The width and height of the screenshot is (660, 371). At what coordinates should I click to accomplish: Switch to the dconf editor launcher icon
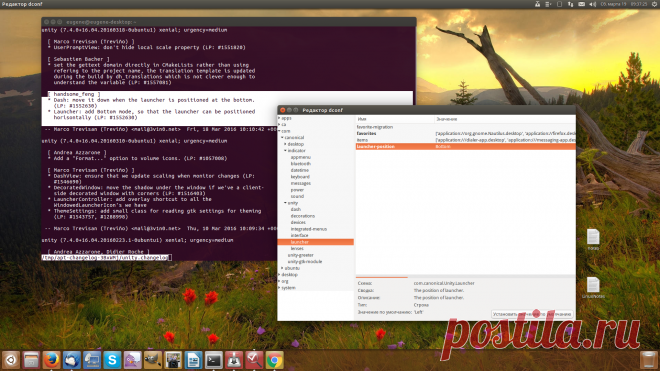254,360
